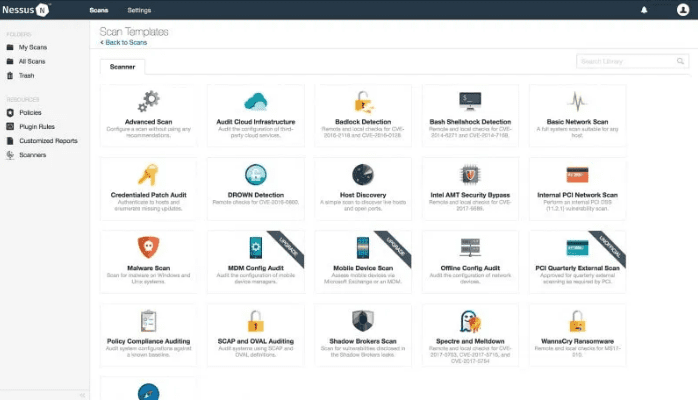This screenshot has width=698, height=413.
Task: Select the Spectre and Meltdown ghost icon
Action: [x=471, y=321]
